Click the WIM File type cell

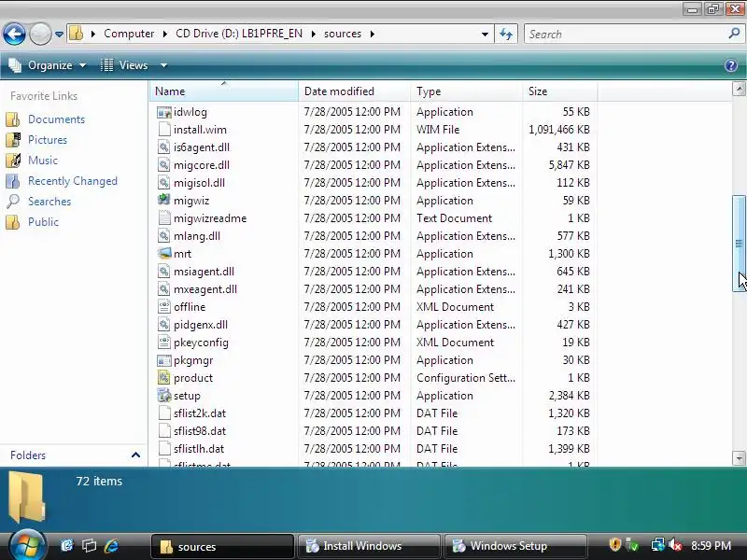point(438,130)
